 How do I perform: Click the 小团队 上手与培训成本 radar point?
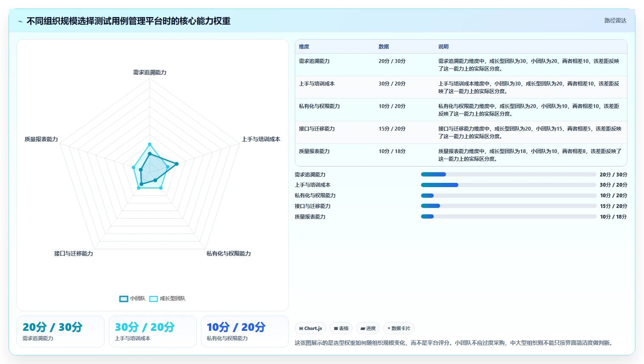pyautogui.click(x=177, y=164)
